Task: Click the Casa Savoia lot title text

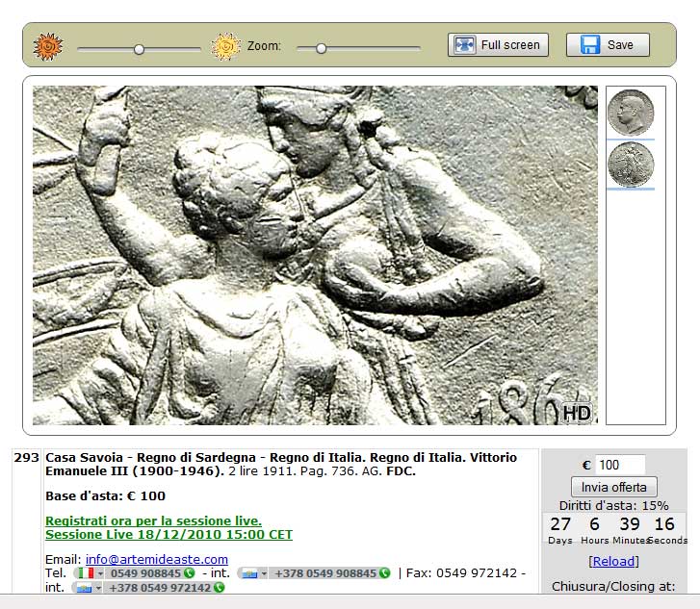Action: tap(281, 464)
